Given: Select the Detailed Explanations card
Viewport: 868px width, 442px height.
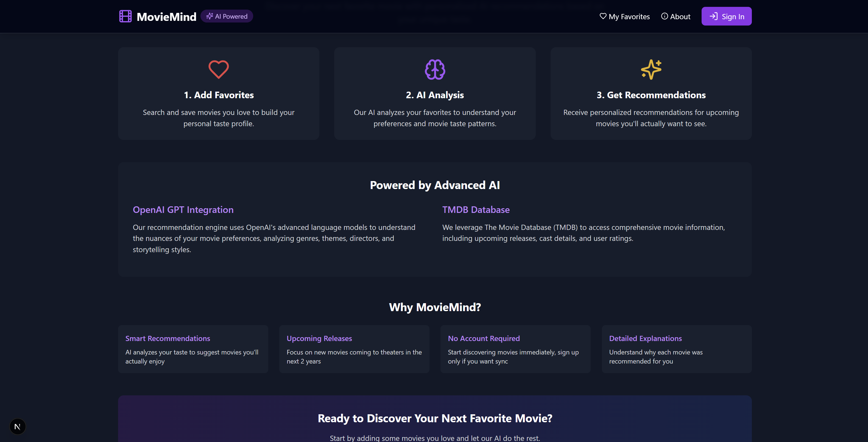Looking at the screenshot, I should tap(676, 349).
